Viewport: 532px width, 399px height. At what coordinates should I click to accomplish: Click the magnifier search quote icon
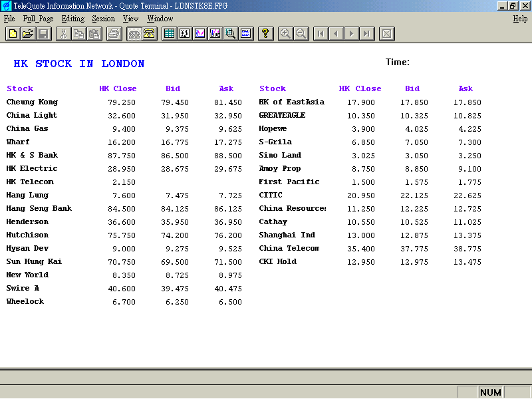231,34
